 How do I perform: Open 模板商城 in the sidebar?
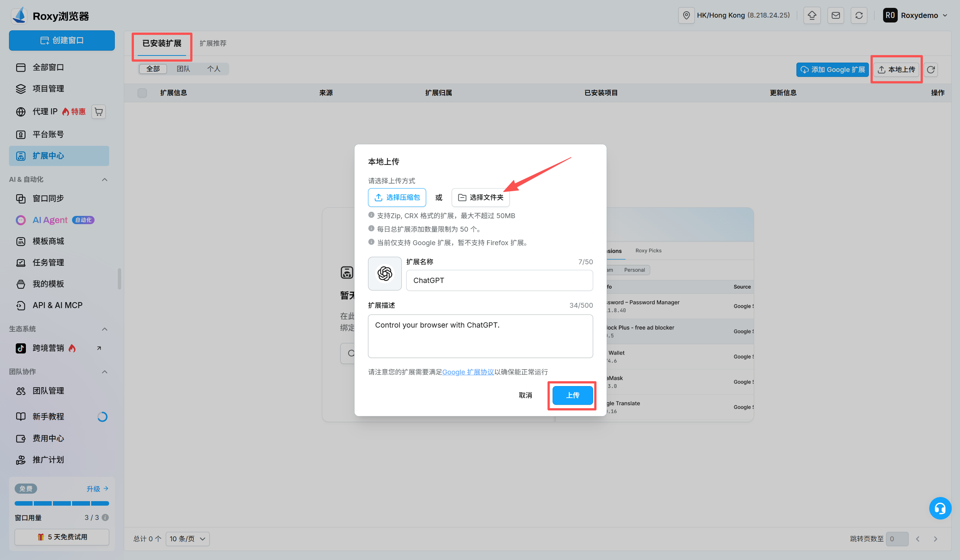59,241
